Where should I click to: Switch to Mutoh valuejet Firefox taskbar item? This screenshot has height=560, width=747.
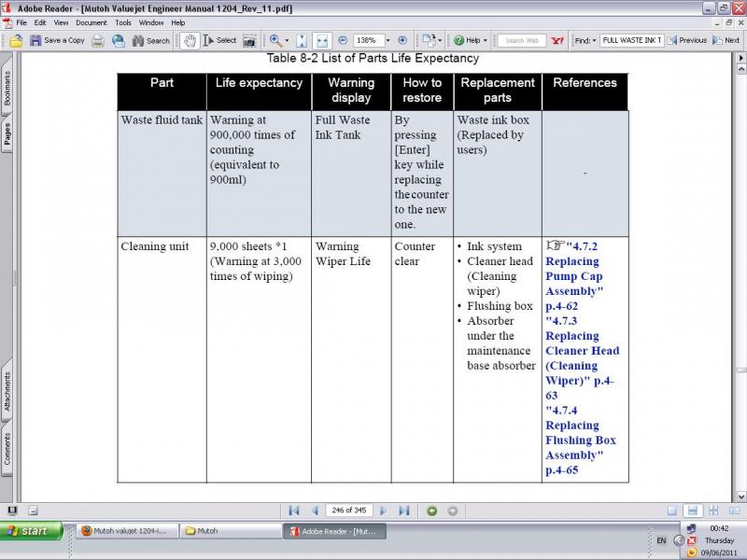tap(126, 531)
